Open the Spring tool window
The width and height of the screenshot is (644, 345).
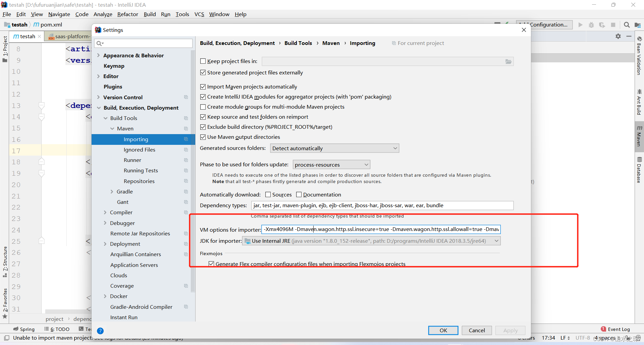[x=24, y=329]
